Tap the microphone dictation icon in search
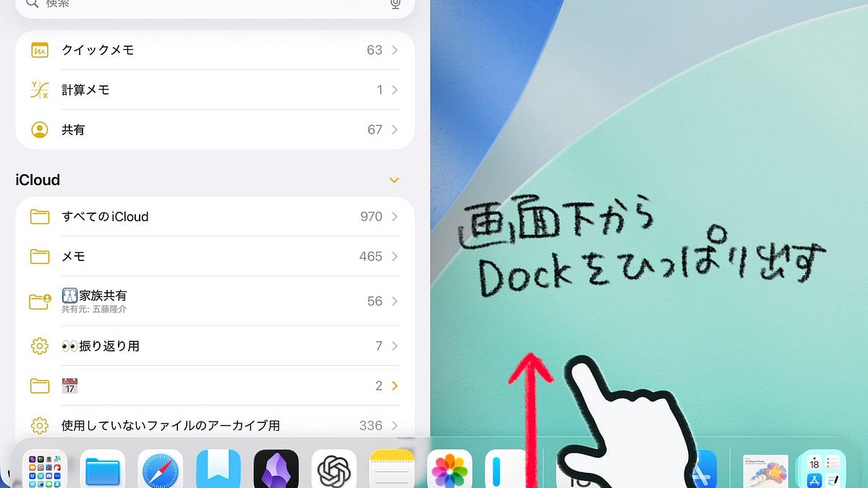This screenshot has height=488, width=868. pyautogui.click(x=395, y=4)
